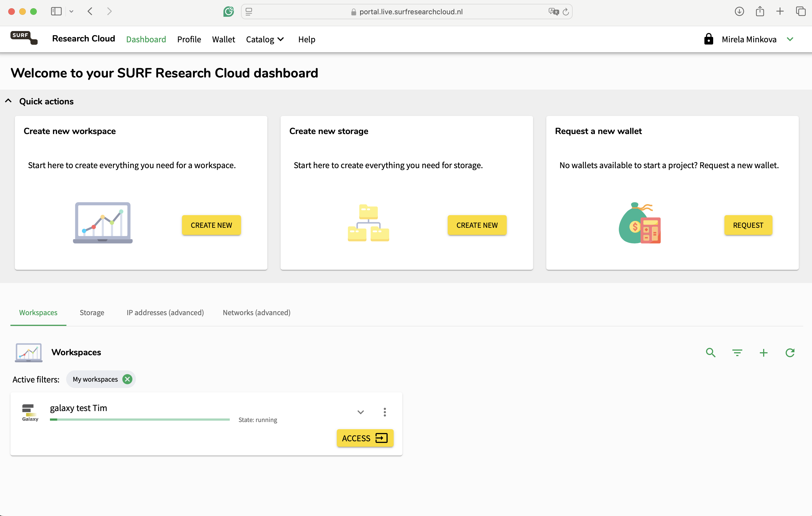Screen dimensions: 812x516
Task: Search workspaces with the magnifier icon
Action: click(710, 353)
